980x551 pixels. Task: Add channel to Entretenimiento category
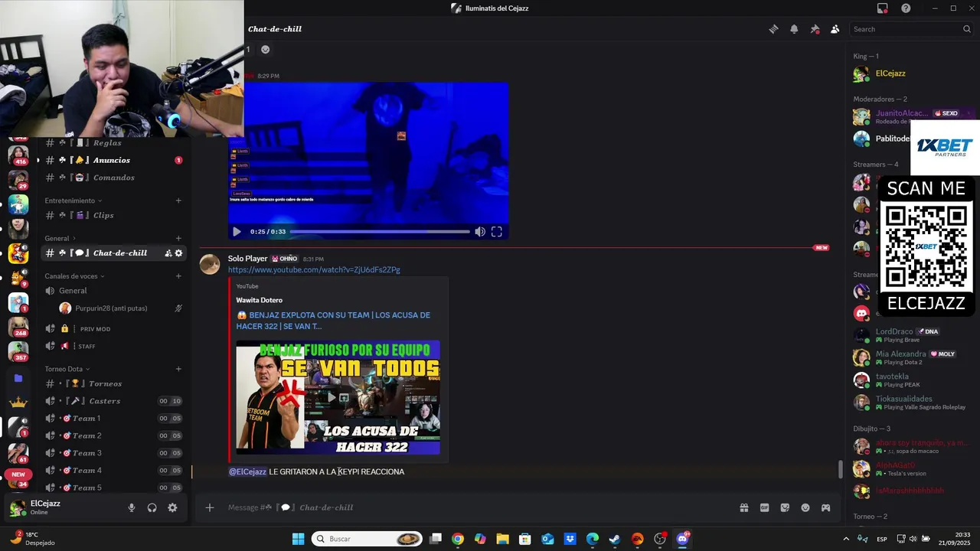178,201
